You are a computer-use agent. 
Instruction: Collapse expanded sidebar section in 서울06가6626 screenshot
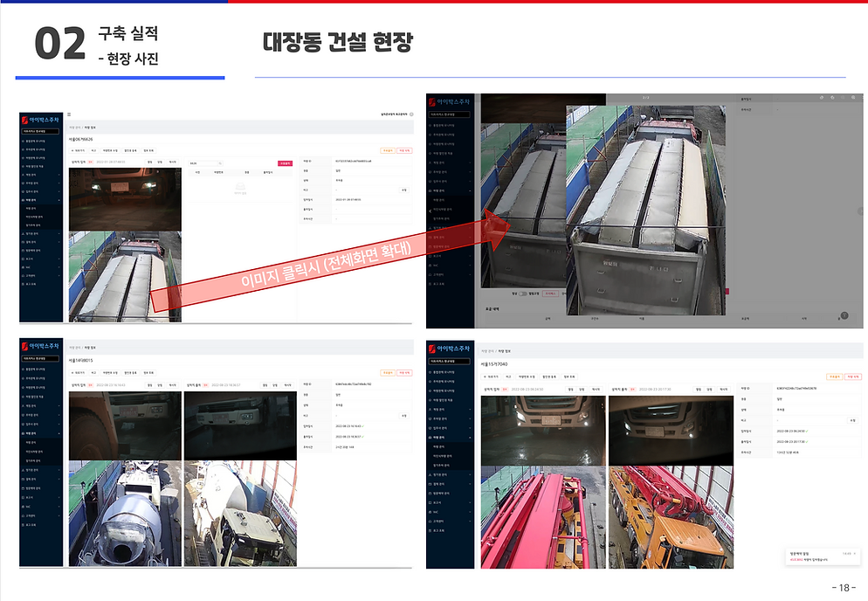coord(59,200)
